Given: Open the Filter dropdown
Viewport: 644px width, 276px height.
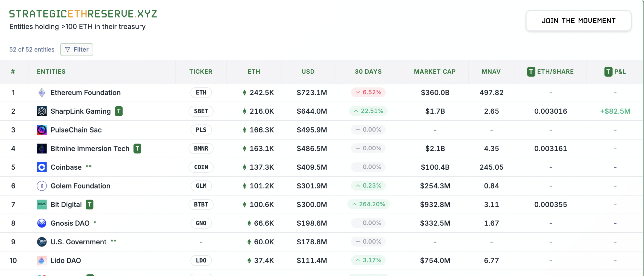Looking at the screenshot, I should [x=76, y=50].
